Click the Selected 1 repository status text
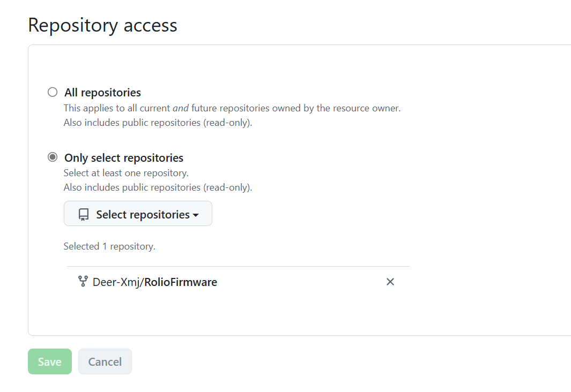Screen dimensions: 571x392 (109, 246)
